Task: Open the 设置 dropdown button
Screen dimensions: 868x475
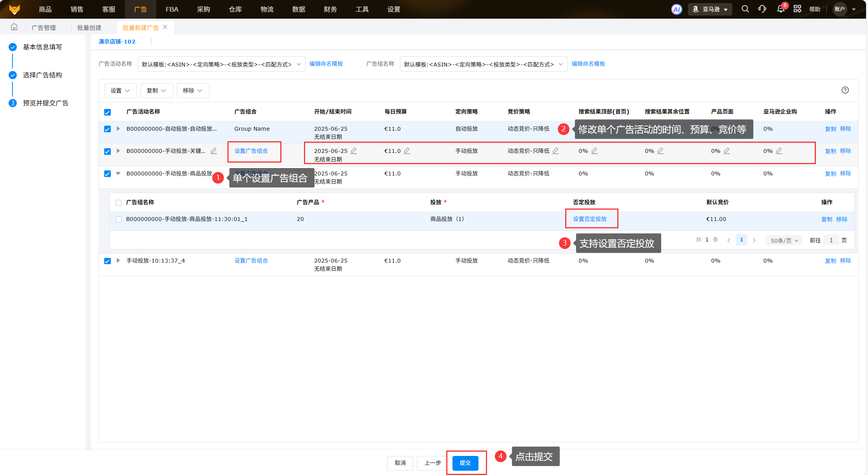Action: pos(120,91)
